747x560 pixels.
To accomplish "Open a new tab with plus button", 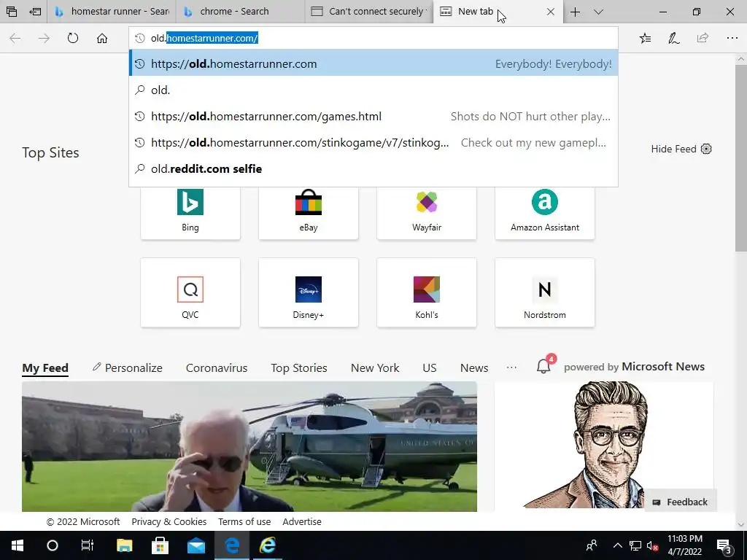I will click(x=575, y=12).
